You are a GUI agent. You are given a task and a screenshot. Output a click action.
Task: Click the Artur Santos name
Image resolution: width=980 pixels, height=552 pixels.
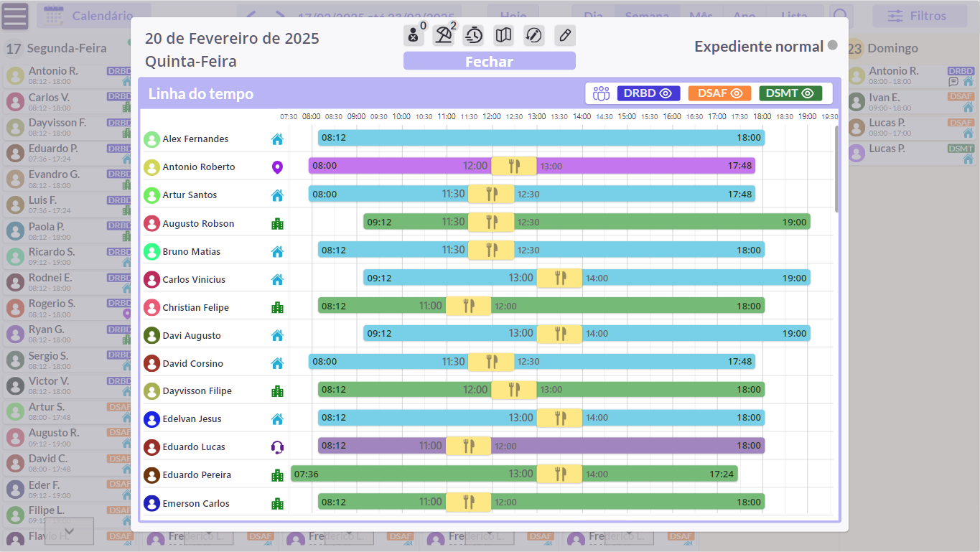pos(190,195)
